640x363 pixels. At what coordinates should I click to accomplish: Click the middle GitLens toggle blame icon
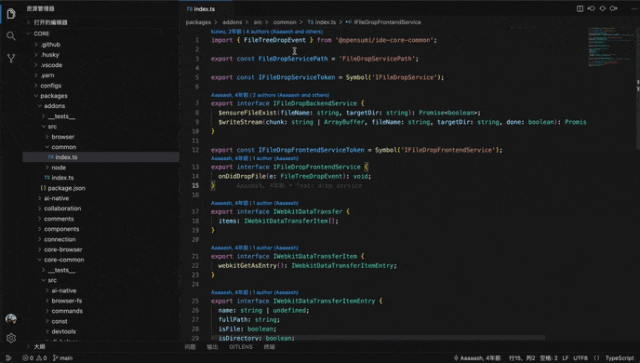[x=602, y=9]
